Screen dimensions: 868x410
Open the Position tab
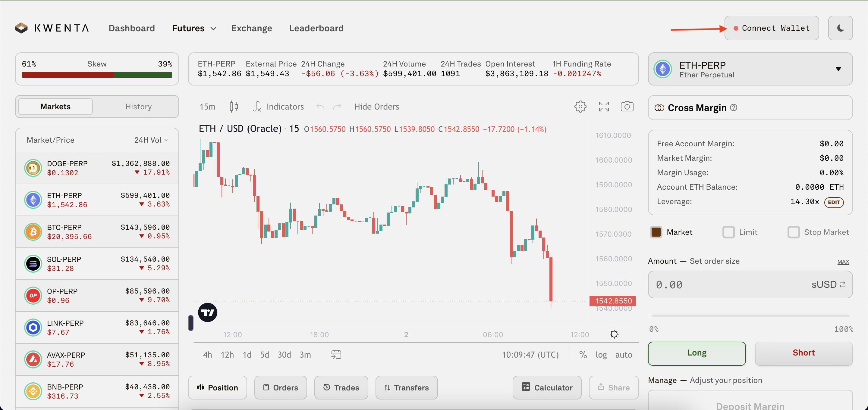coord(217,387)
